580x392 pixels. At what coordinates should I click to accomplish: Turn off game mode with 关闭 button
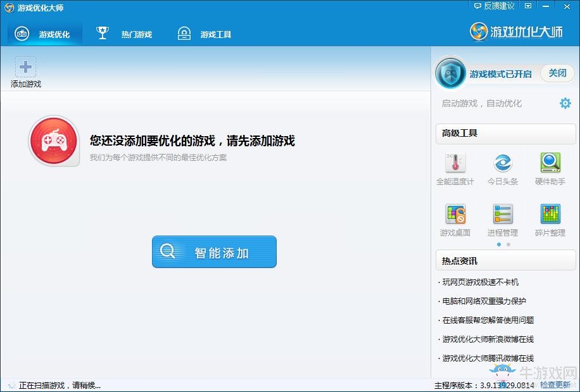click(557, 73)
